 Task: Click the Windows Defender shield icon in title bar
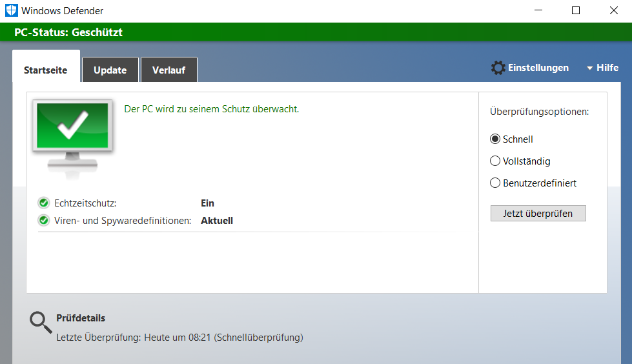[x=11, y=11]
